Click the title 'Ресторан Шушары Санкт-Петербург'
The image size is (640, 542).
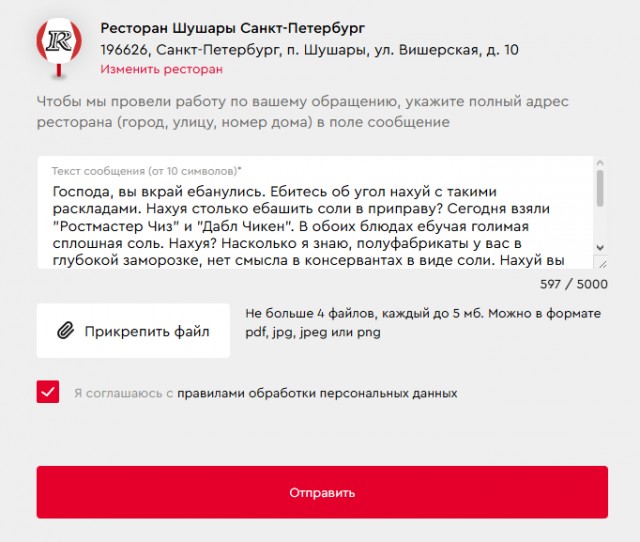[x=233, y=28]
